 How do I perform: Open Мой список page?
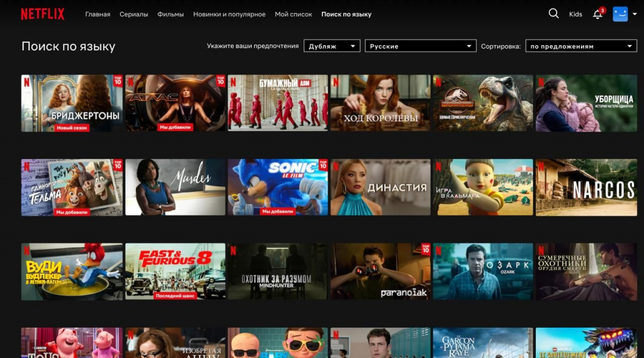point(293,14)
